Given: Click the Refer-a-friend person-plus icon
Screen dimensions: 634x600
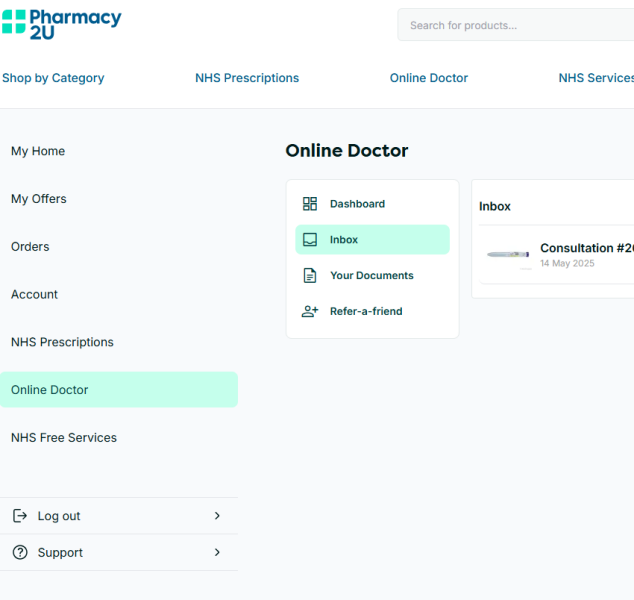Looking at the screenshot, I should (310, 311).
